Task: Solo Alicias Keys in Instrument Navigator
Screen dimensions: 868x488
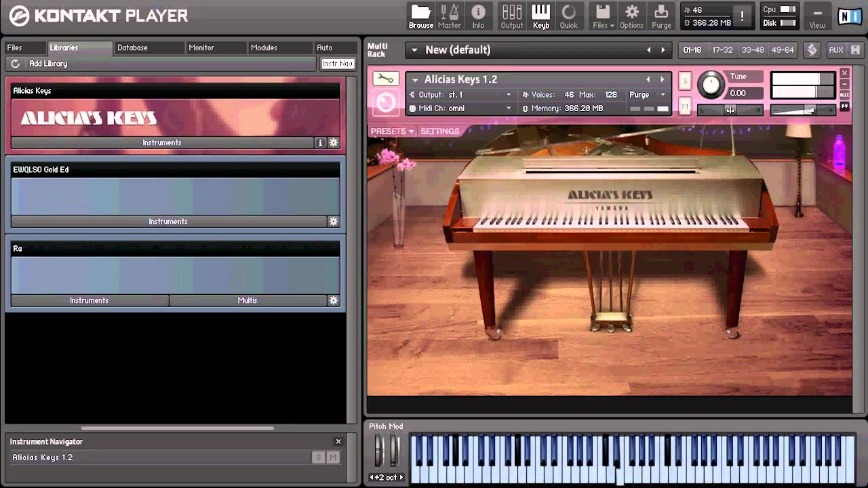Action: click(x=318, y=457)
